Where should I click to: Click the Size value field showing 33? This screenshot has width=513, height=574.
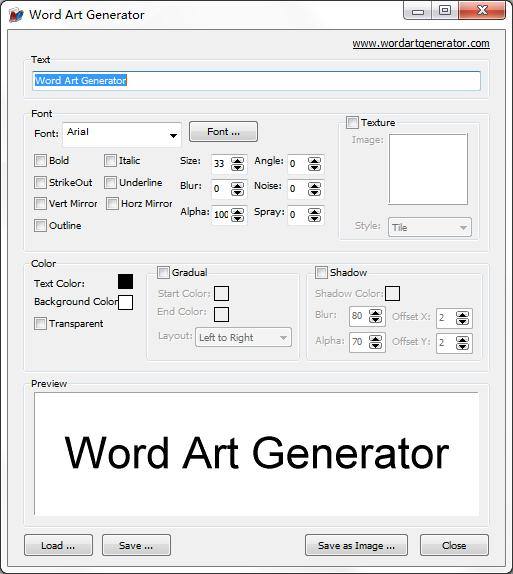tap(221, 164)
